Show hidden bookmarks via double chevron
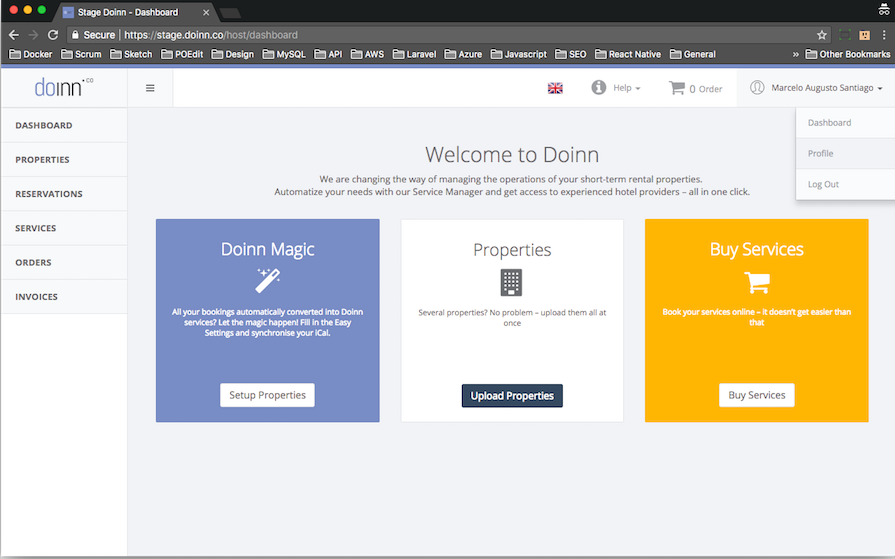Screen dimensions: 895x559 [796, 54]
